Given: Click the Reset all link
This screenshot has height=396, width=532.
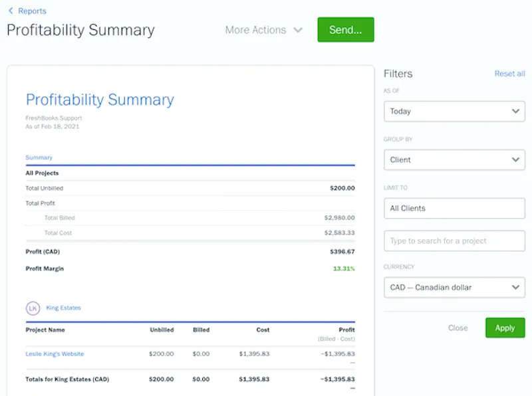Looking at the screenshot, I should click(x=509, y=74).
